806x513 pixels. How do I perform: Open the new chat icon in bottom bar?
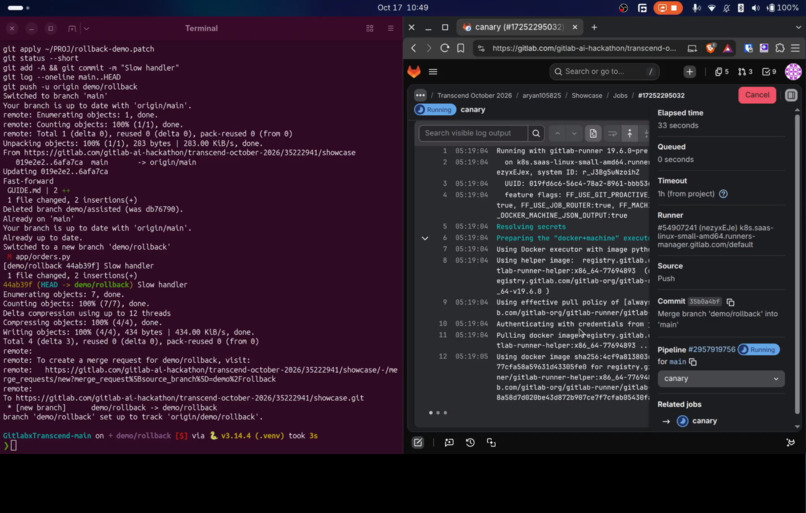pos(449,443)
